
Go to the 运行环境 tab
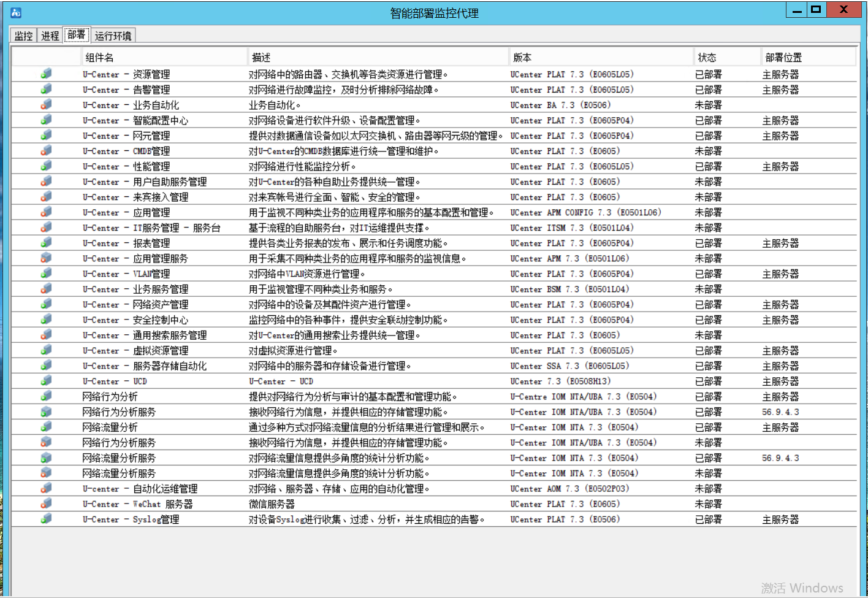[x=113, y=36]
